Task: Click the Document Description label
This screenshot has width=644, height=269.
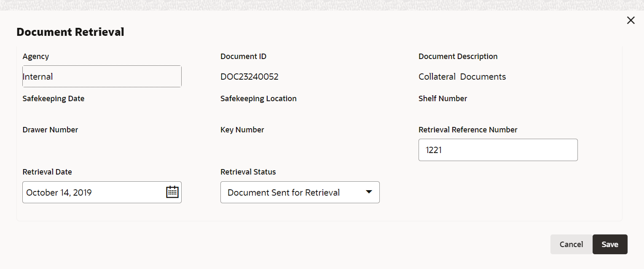Action: pos(458,56)
